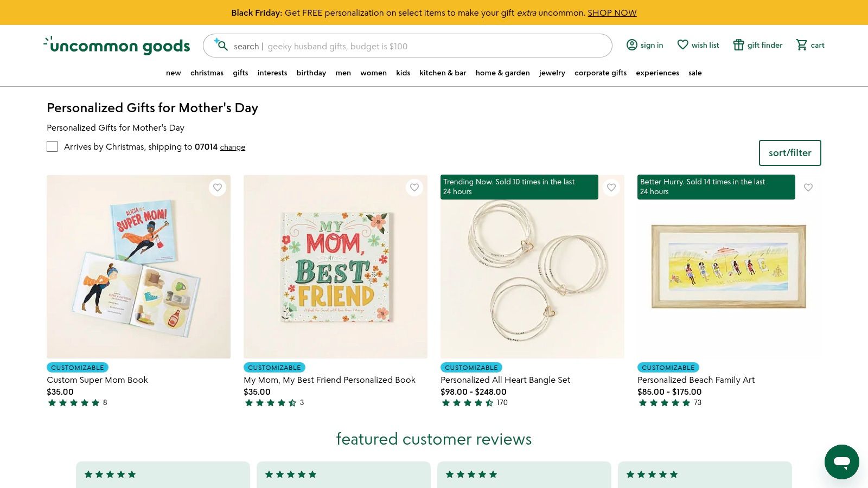Expand the home & garden menu

coord(502,73)
